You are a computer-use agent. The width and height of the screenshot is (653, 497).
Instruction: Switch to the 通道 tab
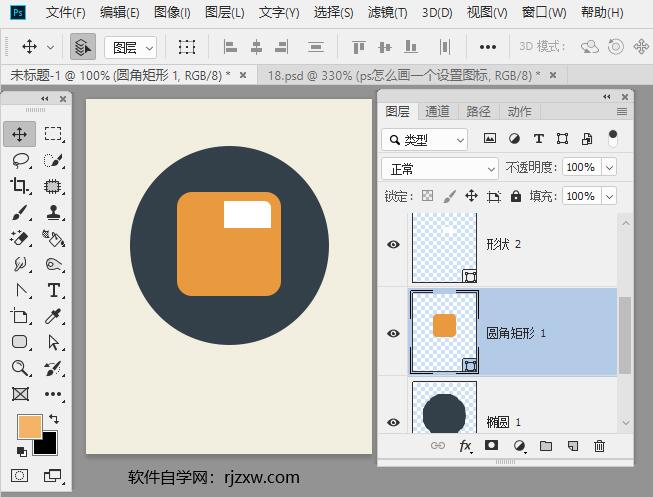pos(437,112)
